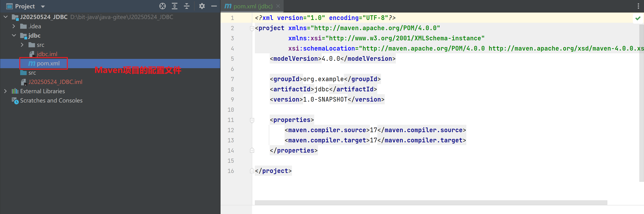Select the .idea folder row
The image size is (644, 214).
[110, 26]
